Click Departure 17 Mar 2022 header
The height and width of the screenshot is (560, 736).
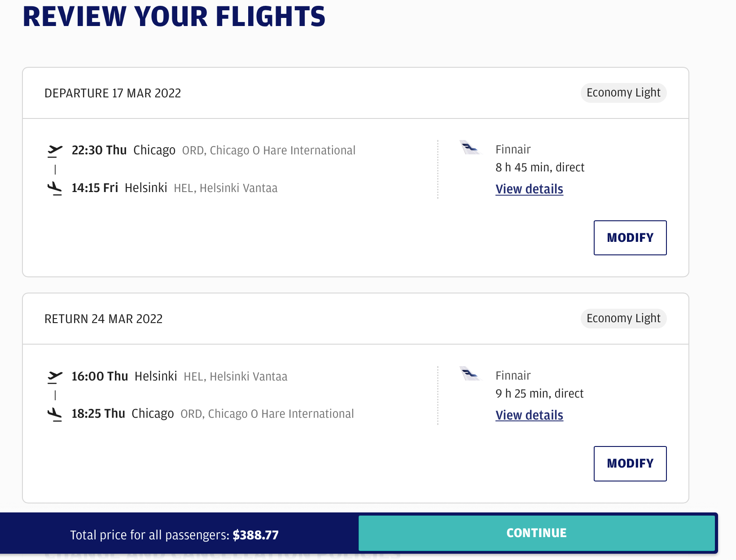113,93
